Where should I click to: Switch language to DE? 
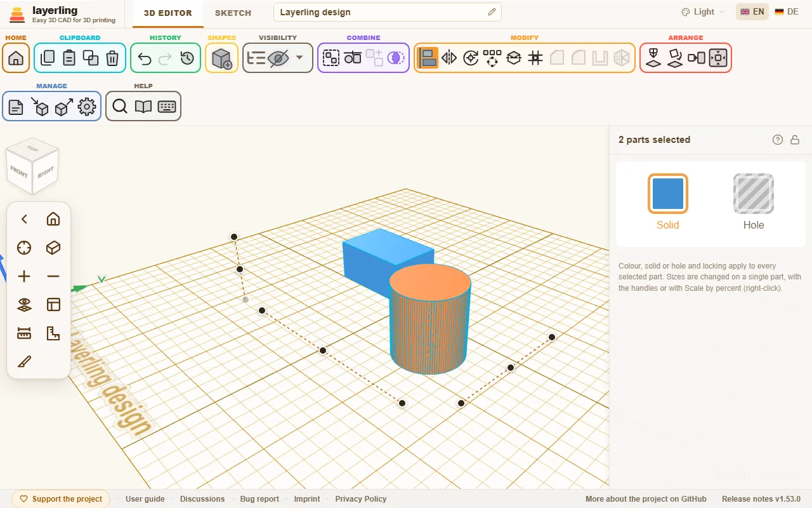coord(787,12)
